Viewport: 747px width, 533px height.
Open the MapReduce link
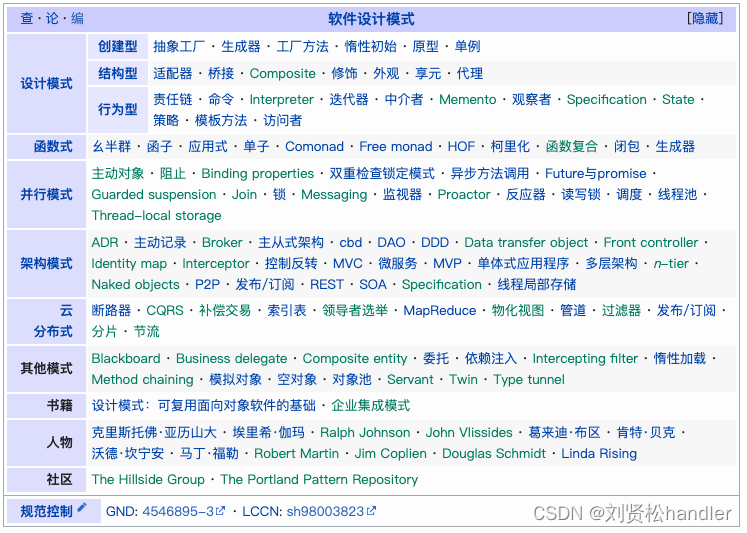tap(440, 311)
